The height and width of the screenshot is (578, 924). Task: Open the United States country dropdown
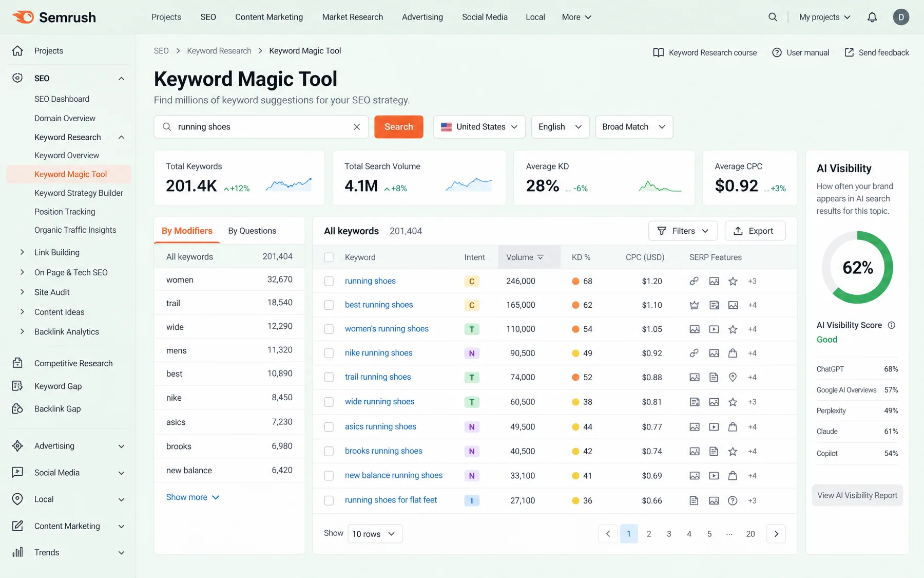click(479, 127)
